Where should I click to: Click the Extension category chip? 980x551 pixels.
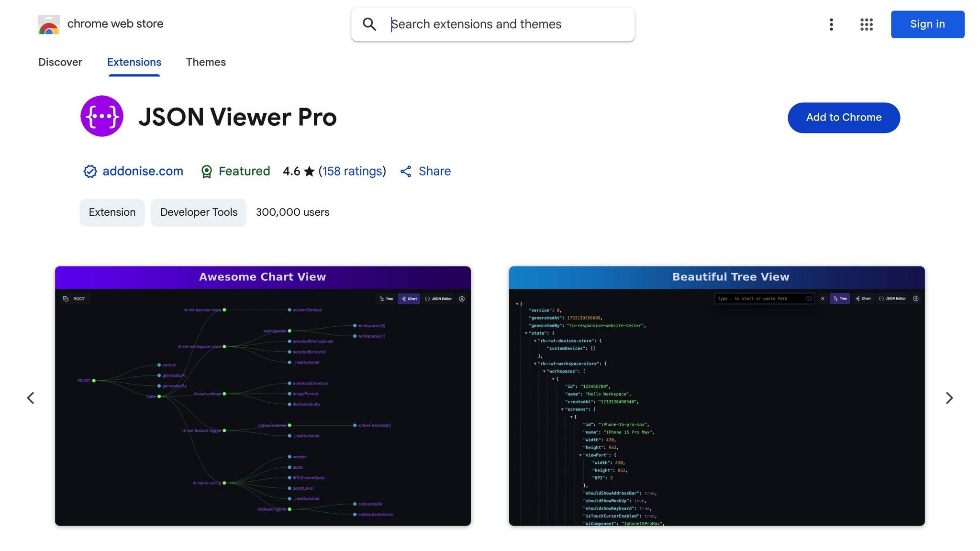112,212
